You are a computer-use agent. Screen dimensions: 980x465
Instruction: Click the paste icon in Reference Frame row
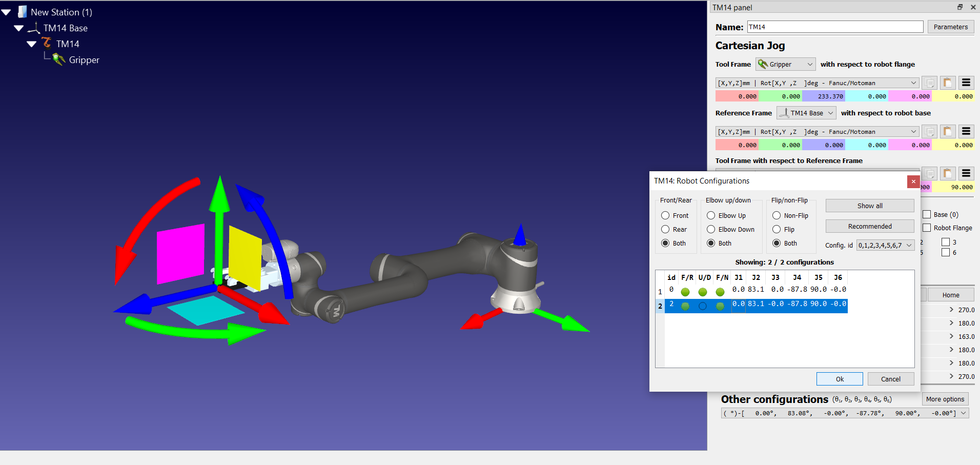[x=947, y=132]
